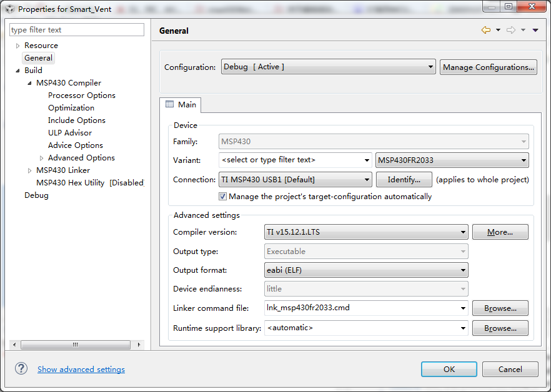The width and height of the screenshot is (551, 392).
Task: Open the Show advanced settings link
Action: pos(81,369)
